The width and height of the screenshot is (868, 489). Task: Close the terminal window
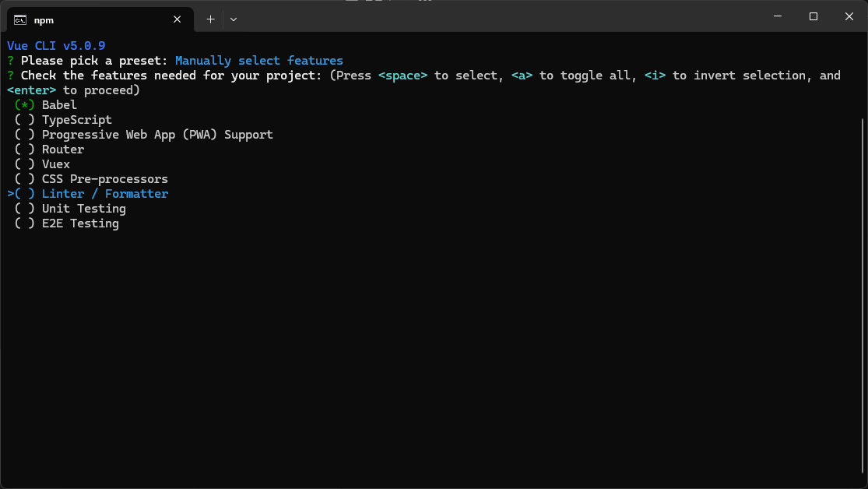coord(849,16)
